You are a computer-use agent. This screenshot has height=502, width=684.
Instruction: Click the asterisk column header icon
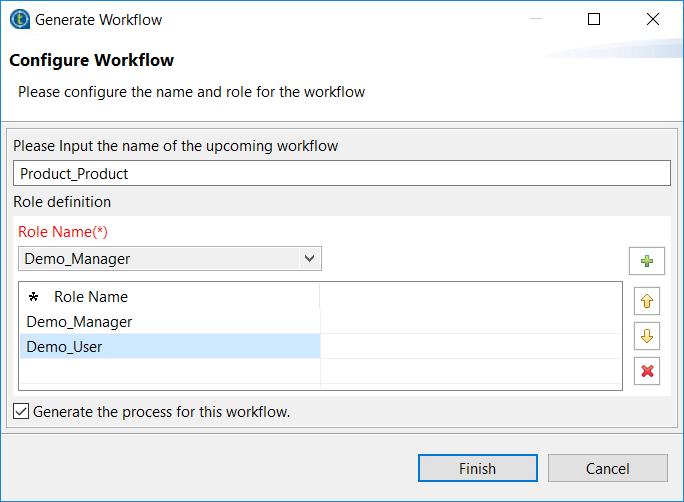point(33,297)
